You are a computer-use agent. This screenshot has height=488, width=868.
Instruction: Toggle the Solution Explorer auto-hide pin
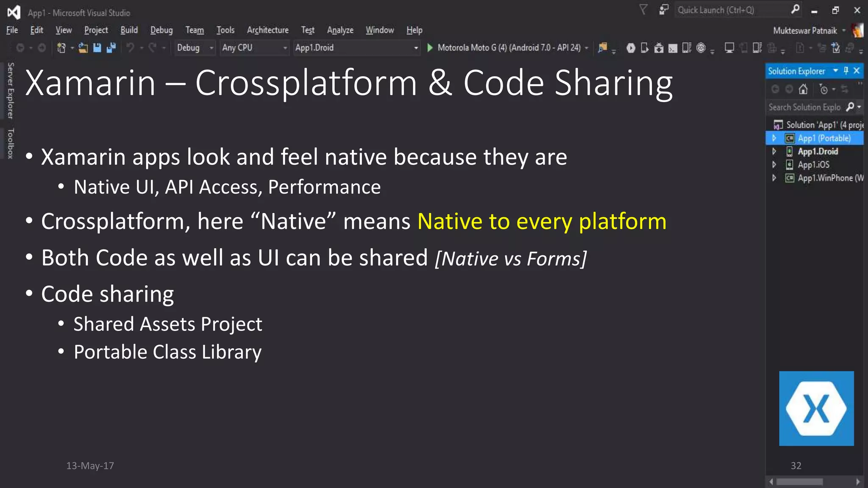(846, 71)
